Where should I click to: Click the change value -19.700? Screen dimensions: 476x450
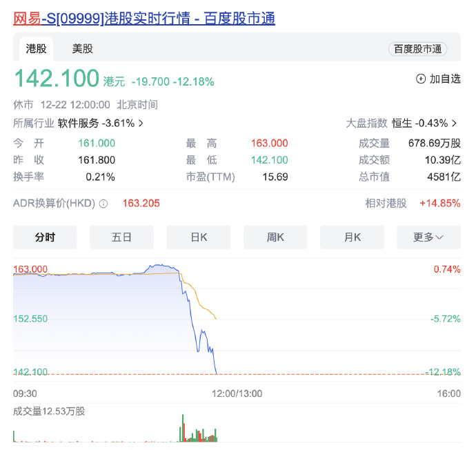point(150,81)
